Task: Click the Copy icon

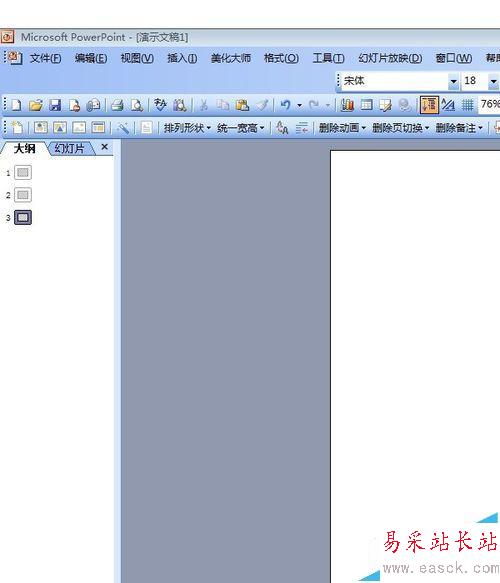Action: coord(223,105)
